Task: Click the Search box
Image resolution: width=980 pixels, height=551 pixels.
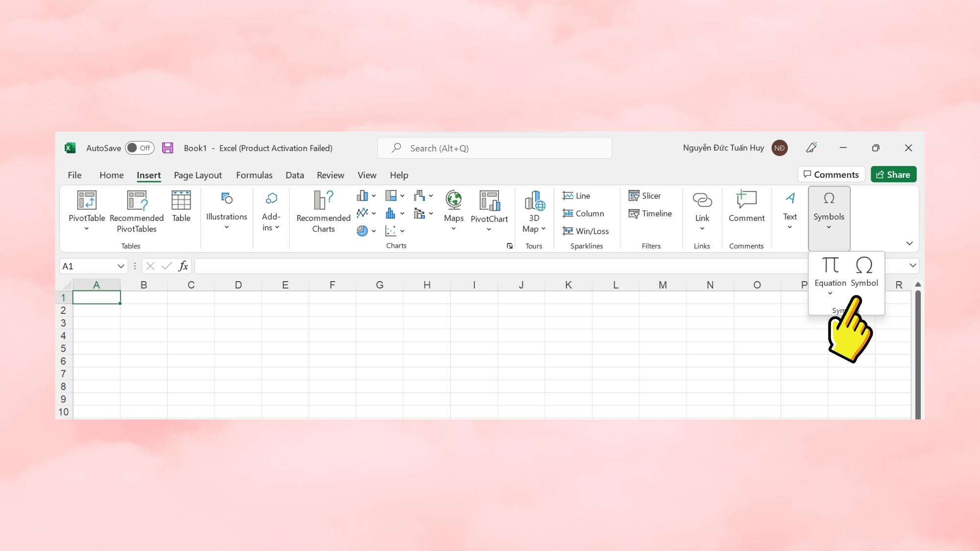Action: point(494,148)
